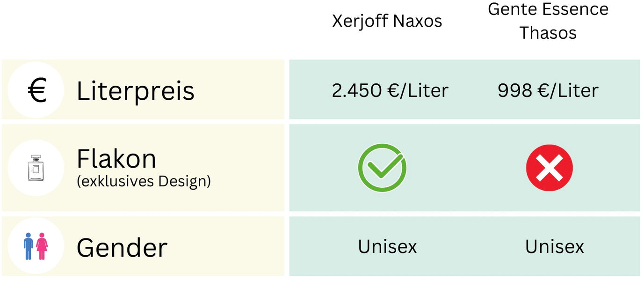Click the blue male figure icon

tap(29, 246)
